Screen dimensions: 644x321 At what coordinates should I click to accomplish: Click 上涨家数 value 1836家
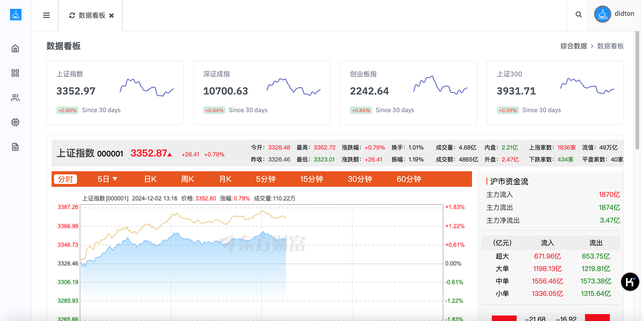567,148
